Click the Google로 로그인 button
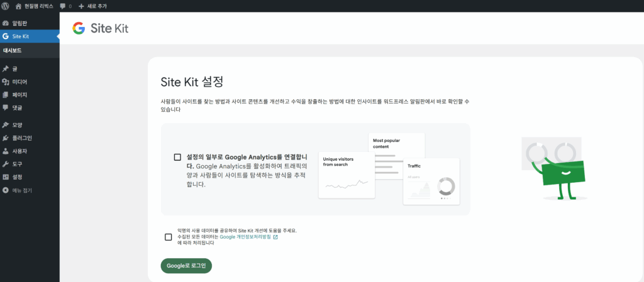644x282 pixels. point(186,266)
